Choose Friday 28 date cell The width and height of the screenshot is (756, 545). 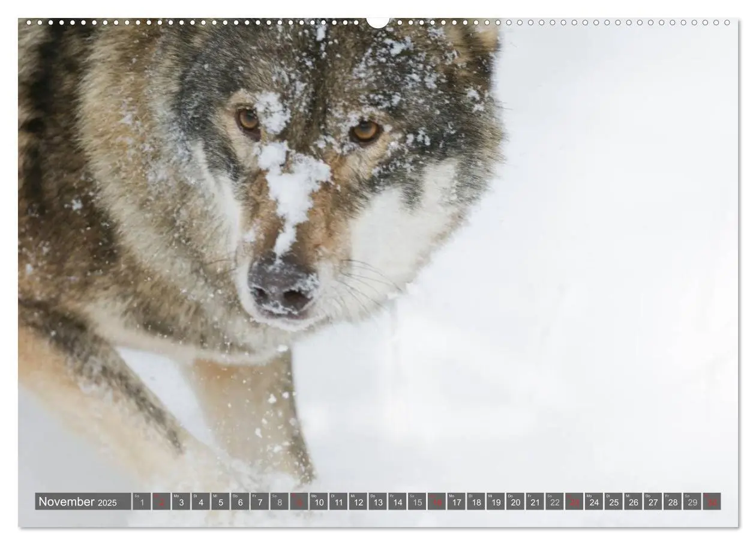point(673,501)
